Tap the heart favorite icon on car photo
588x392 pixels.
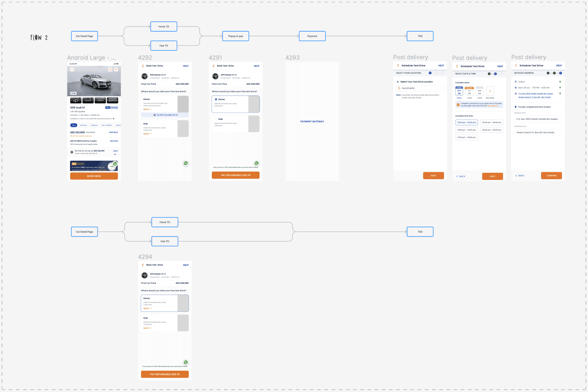[x=116, y=69]
